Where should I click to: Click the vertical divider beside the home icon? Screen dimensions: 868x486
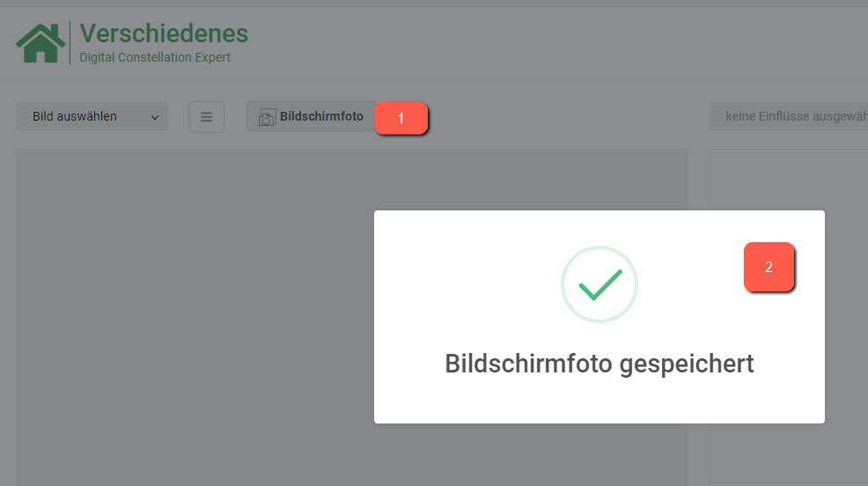pyautogui.click(x=70, y=43)
